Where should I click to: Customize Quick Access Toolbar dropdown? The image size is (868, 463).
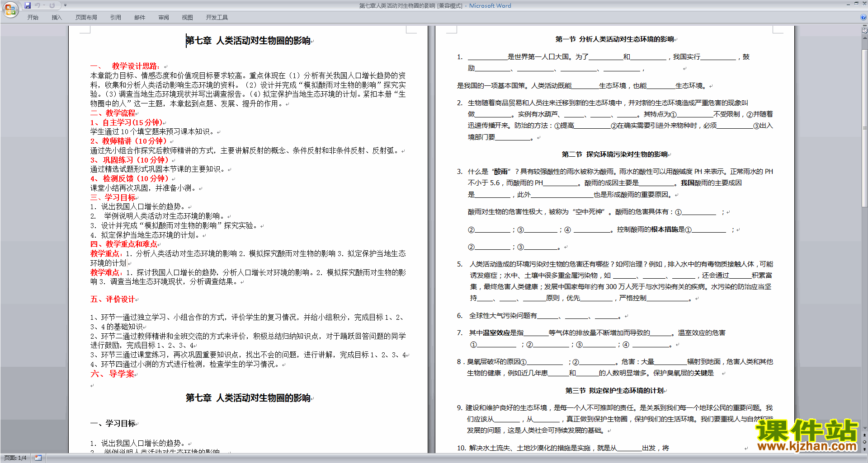coord(65,5)
